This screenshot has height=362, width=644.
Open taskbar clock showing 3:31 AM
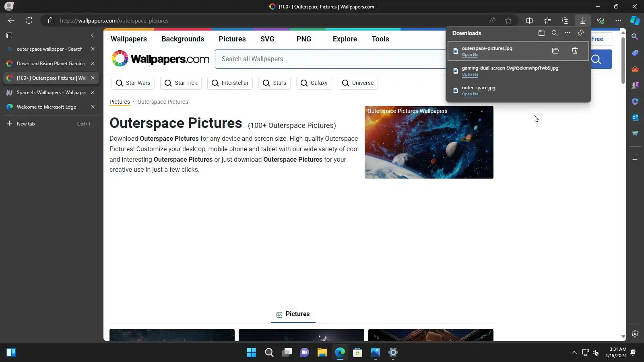(x=616, y=352)
